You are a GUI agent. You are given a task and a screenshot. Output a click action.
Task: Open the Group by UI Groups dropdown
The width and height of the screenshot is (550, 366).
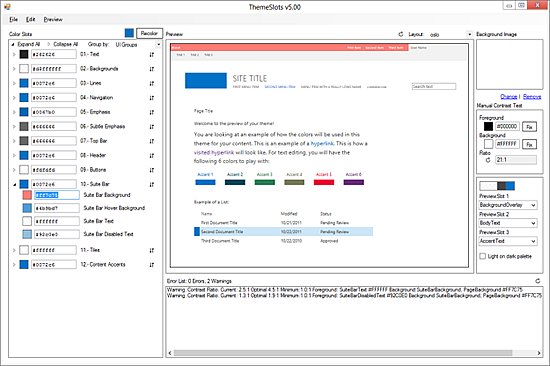pos(158,45)
